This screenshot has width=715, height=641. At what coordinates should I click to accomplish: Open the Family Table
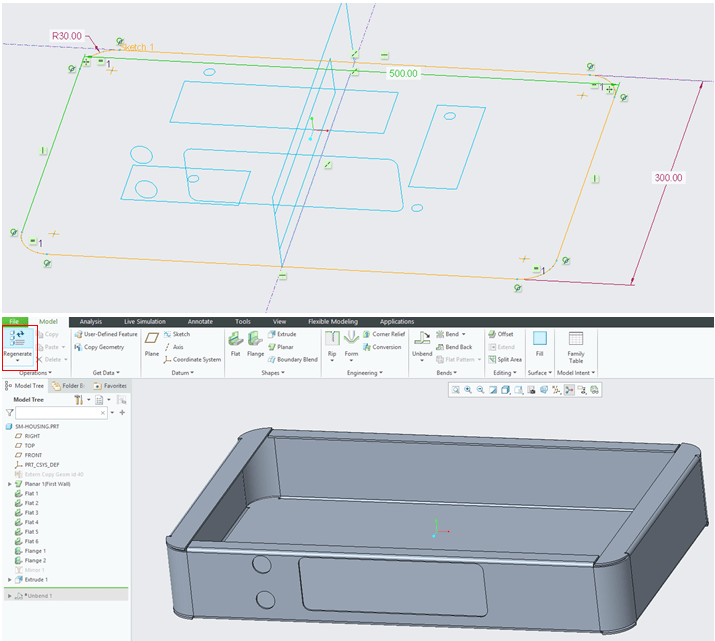(576, 343)
